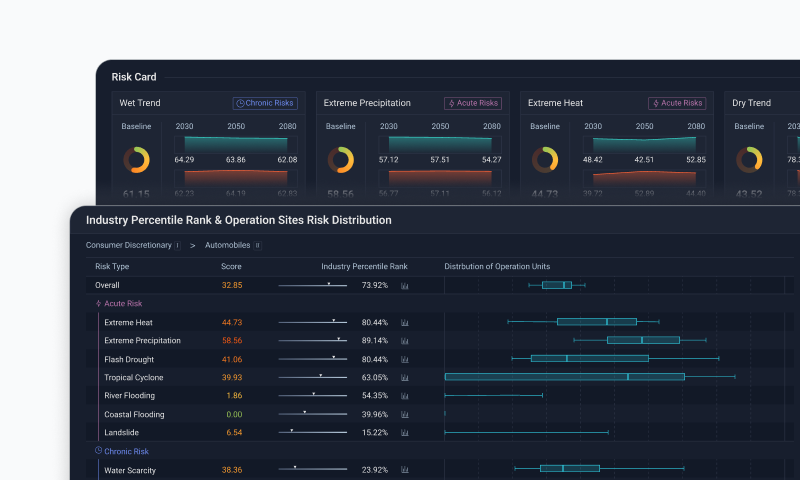Open the chart icon in the Tropical Cyclone row
800x480 pixels.
pos(405,377)
